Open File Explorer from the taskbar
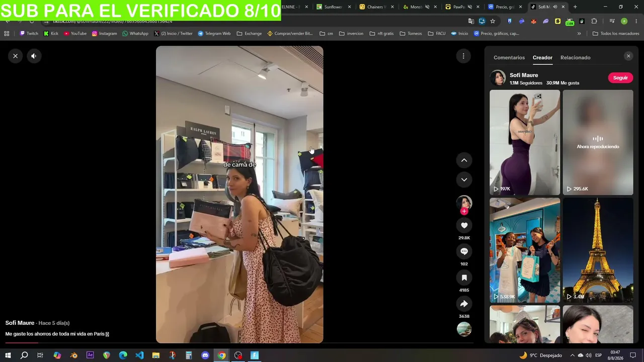 (x=156, y=355)
